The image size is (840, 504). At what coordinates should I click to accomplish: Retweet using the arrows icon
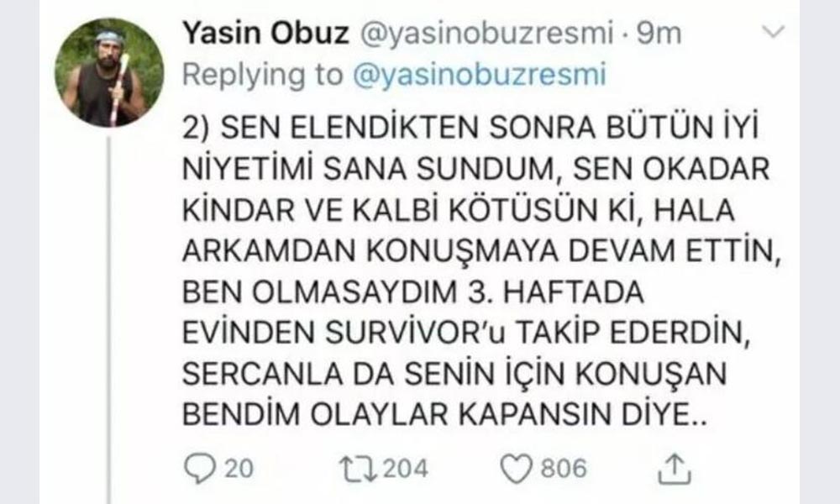tap(359, 469)
